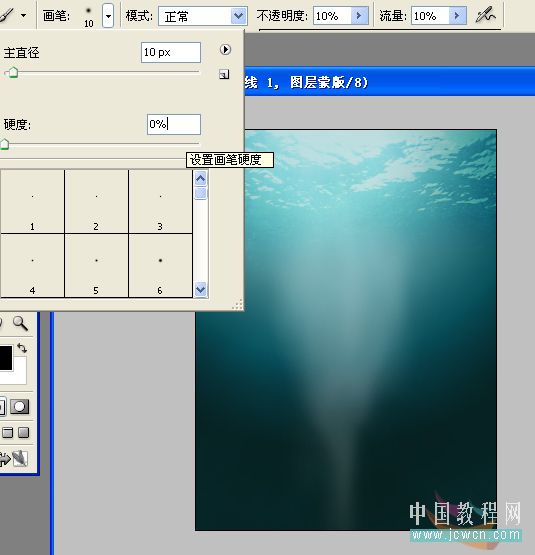Select brush preset 6
Viewport: 535px width, 555px height.
coord(160,265)
